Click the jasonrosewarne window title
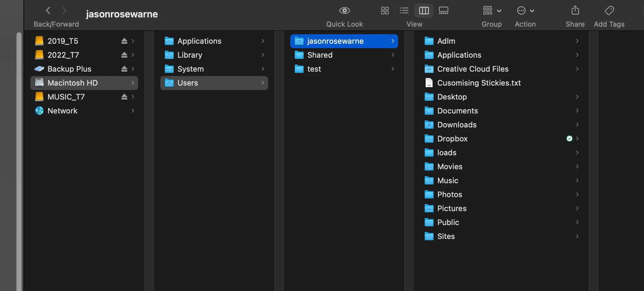644x291 pixels. pyautogui.click(x=122, y=14)
